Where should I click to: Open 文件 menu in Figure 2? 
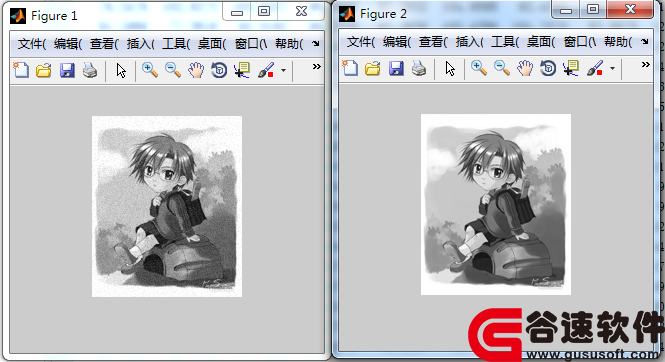tap(361, 42)
